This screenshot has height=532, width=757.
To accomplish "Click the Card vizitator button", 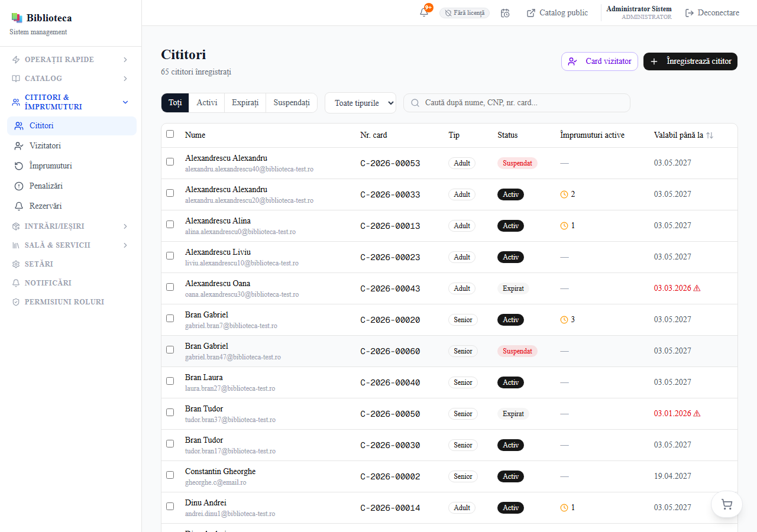I will (x=600, y=61).
